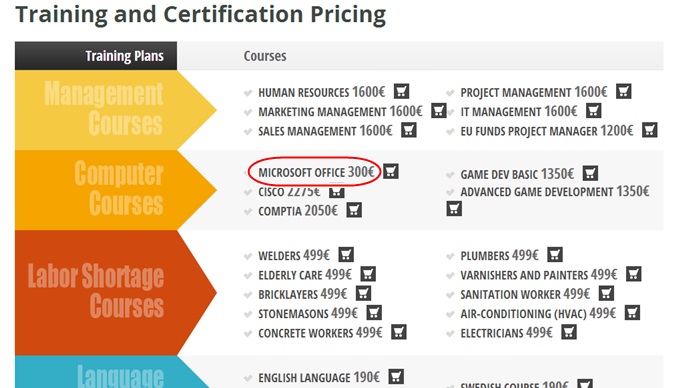The width and height of the screenshot is (700, 388).
Task: Click the Concrete Workers 499€ course text
Action: [x=320, y=333]
